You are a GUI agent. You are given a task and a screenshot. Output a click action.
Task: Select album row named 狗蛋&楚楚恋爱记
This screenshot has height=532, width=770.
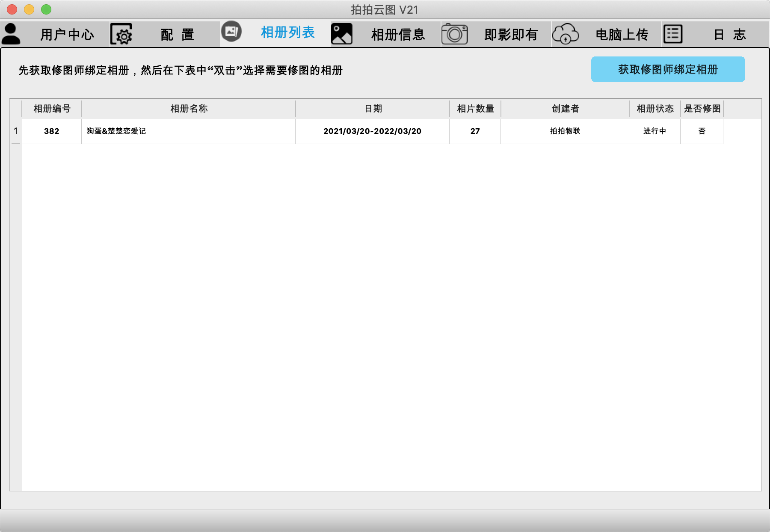116,131
